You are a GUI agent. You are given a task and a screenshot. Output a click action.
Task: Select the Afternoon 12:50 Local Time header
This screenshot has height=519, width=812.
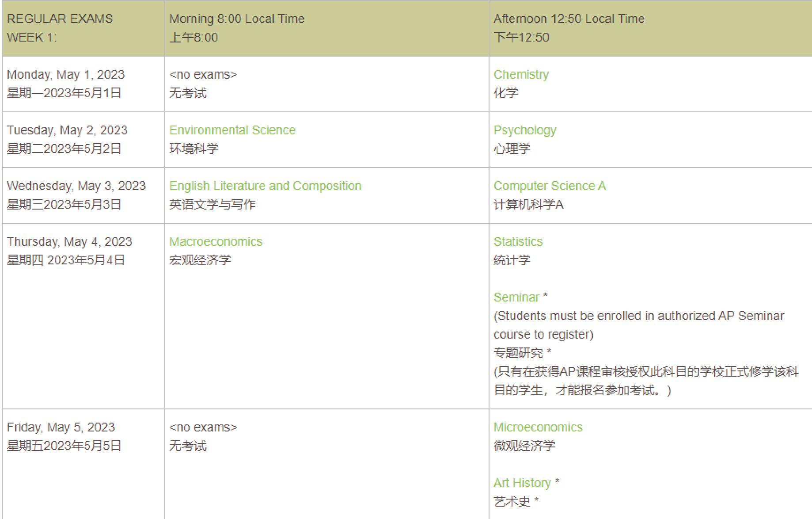coord(569,19)
